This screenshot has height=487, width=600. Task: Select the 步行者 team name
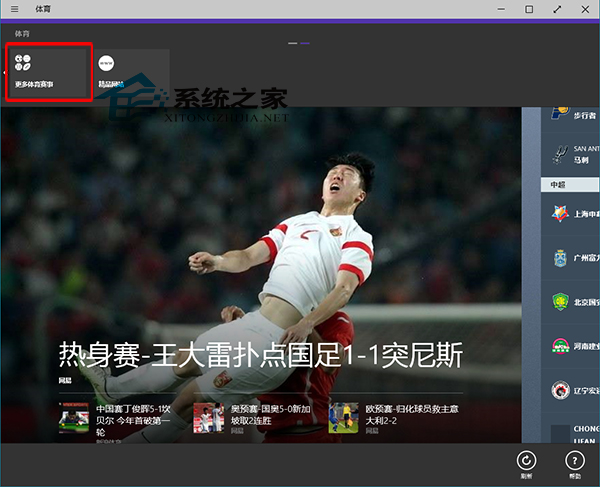tap(585, 116)
